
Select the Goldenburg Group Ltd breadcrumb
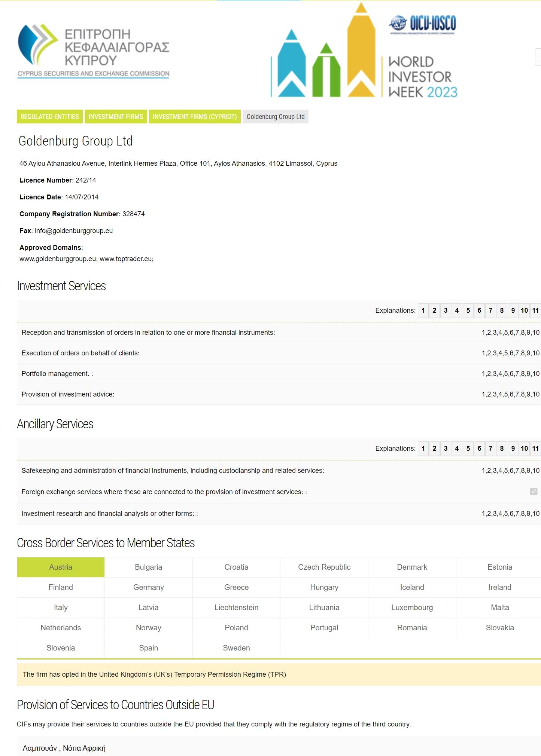pyautogui.click(x=276, y=117)
